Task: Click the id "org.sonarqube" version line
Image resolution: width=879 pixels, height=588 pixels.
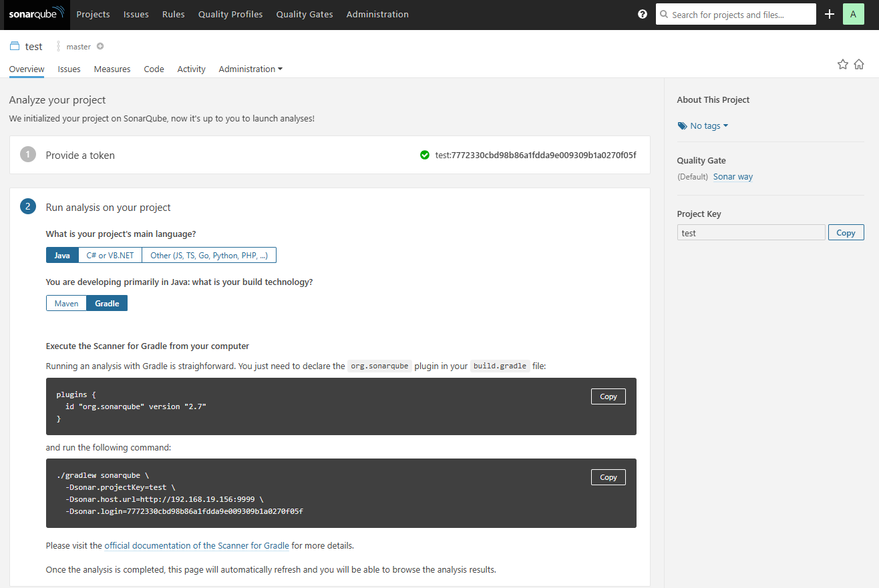Action: tap(136, 406)
